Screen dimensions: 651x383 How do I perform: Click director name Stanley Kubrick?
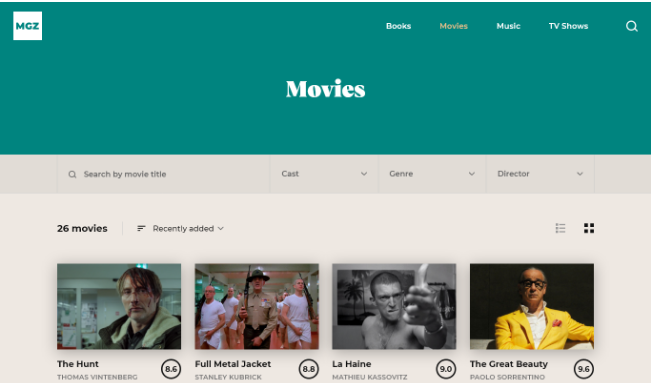(228, 377)
